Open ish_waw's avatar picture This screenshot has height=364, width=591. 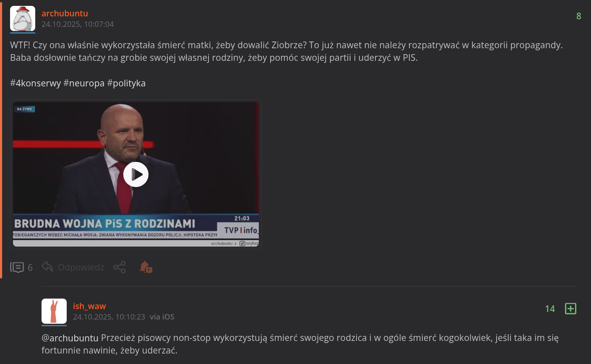(x=54, y=311)
